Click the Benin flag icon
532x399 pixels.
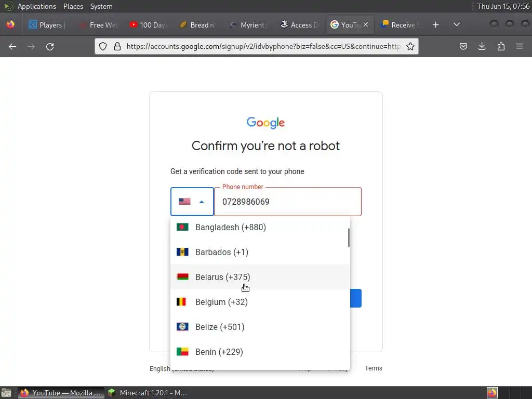pyautogui.click(x=182, y=352)
